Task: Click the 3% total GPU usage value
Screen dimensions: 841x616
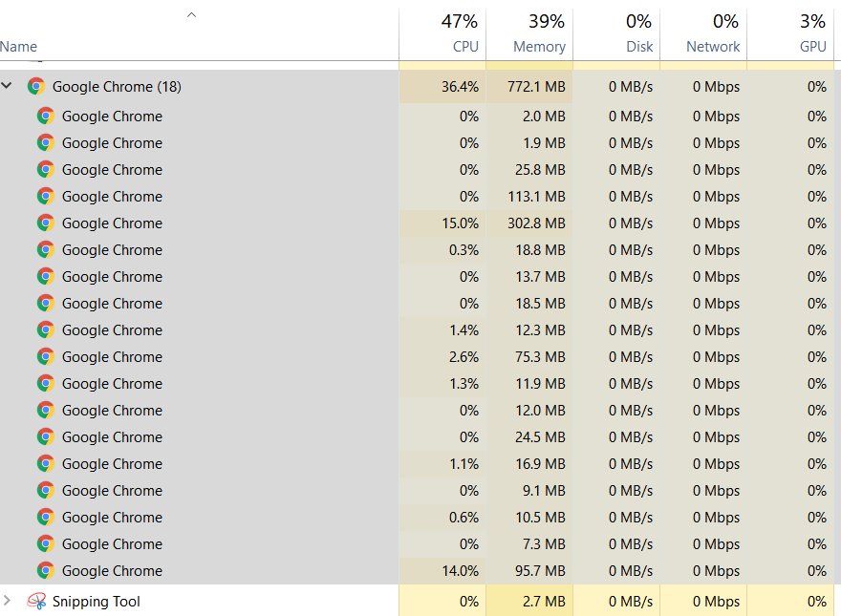Action: [812, 21]
